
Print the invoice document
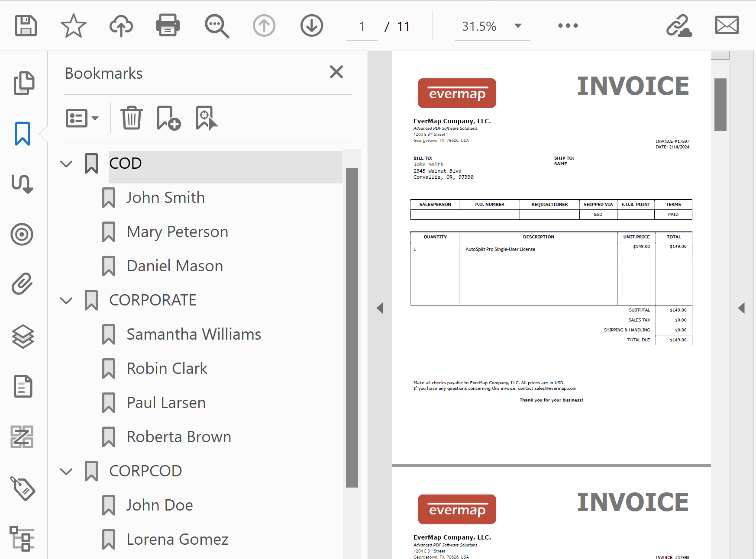pos(168,26)
